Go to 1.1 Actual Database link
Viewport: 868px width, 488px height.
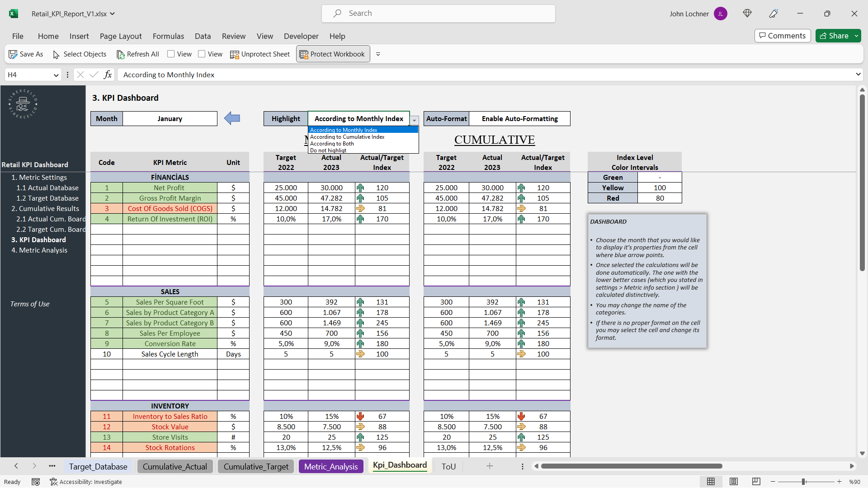pos(47,188)
